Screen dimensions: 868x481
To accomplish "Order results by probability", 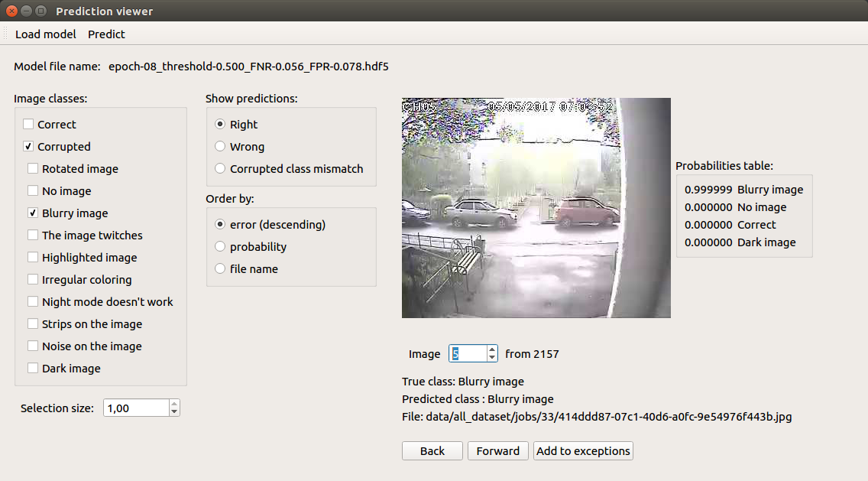I will point(220,247).
